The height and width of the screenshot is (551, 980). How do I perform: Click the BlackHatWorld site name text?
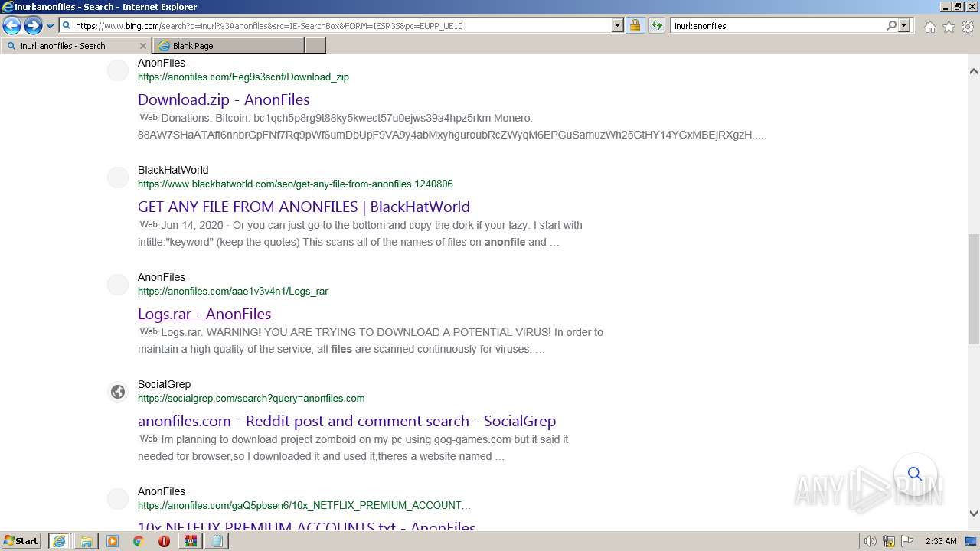(173, 170)
